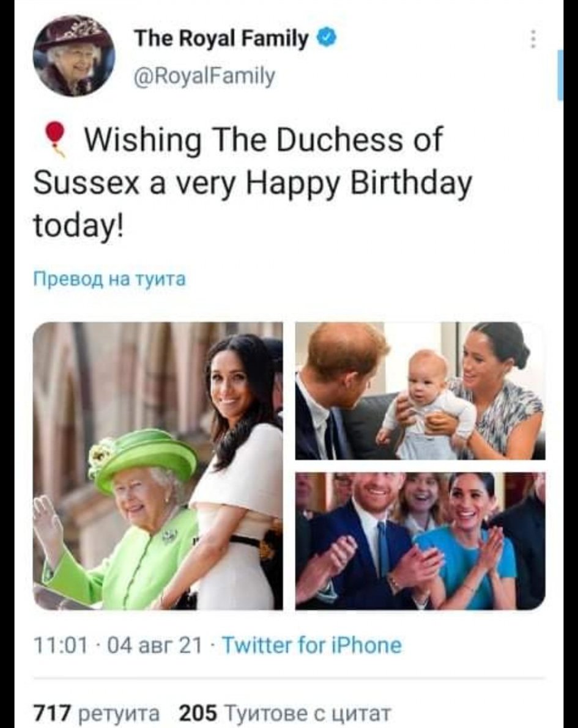The image size is (578, 728).
Task: Open The Royal Family display name
Action: coord(221,40)
